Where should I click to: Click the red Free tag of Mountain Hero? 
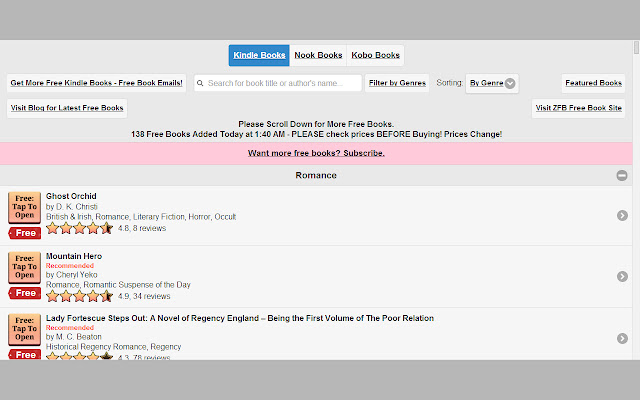click(24, 293)
